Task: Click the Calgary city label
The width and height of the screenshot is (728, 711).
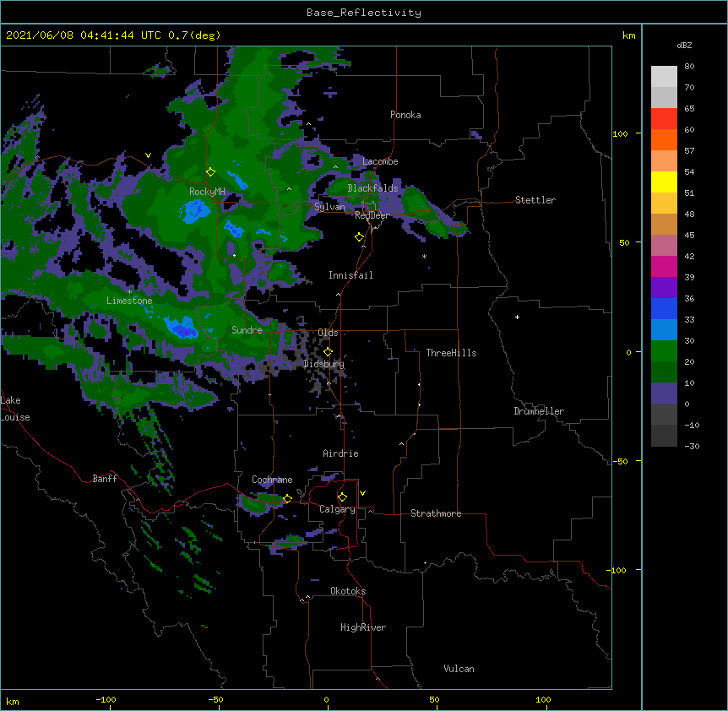Action: pos(337,509)
